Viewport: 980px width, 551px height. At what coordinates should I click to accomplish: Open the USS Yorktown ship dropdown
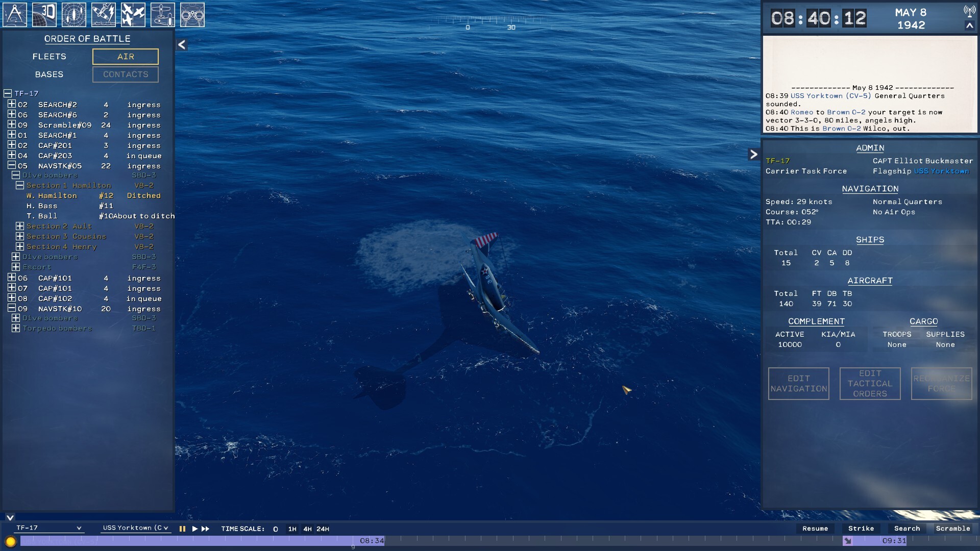click(x=135, y=528)
